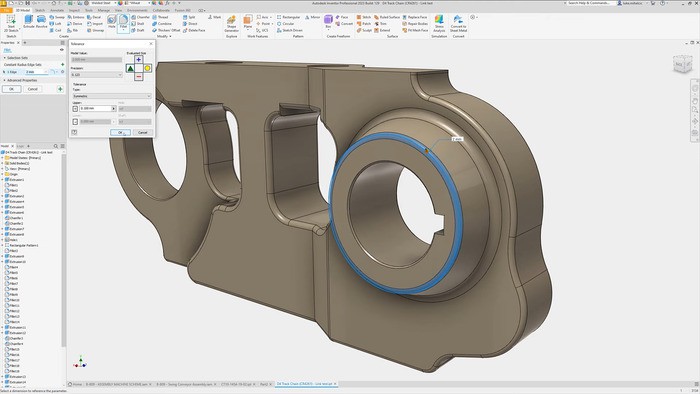Image resolution: width=700 pixels, height=394 pixels.
Task: Select the Emboss tool
Action: click(75, 17)
